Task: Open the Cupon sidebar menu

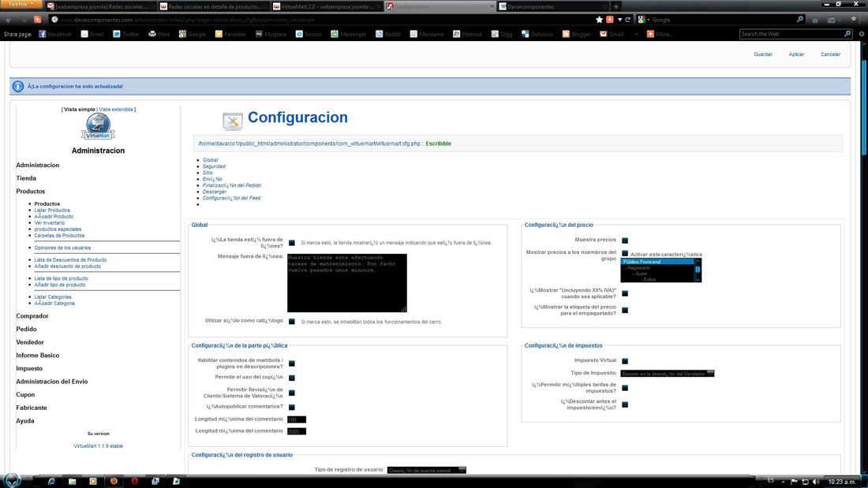Action: click(25, 394)
